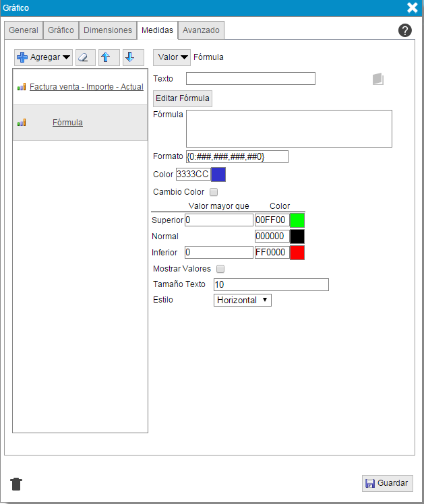Enable the Cambio Color checkbox

coord(214,192)
